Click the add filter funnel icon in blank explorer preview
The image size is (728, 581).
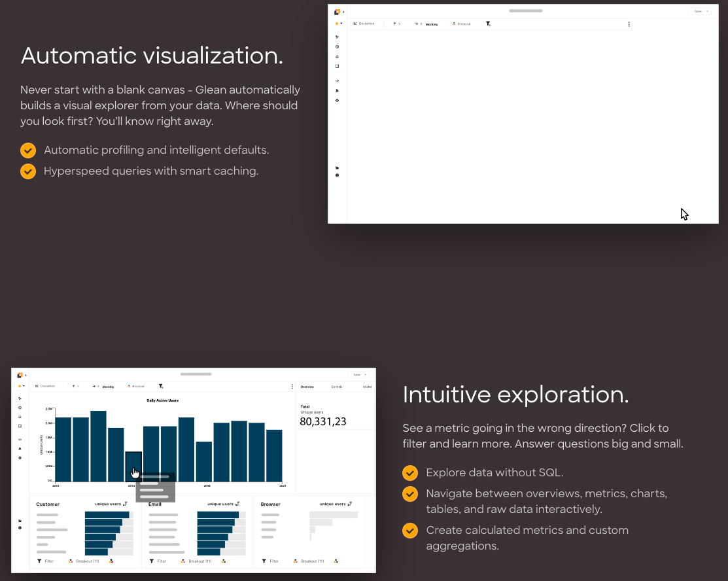point(489,24)
